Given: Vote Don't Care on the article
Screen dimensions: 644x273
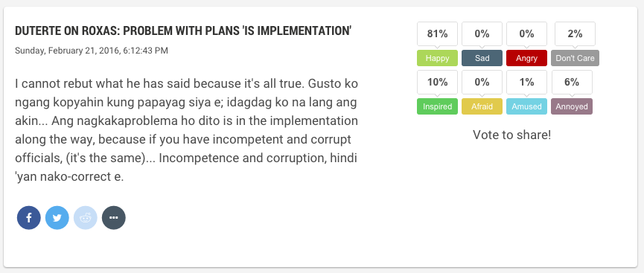Looking at the screenshot, I should click(x=575, y=58).
